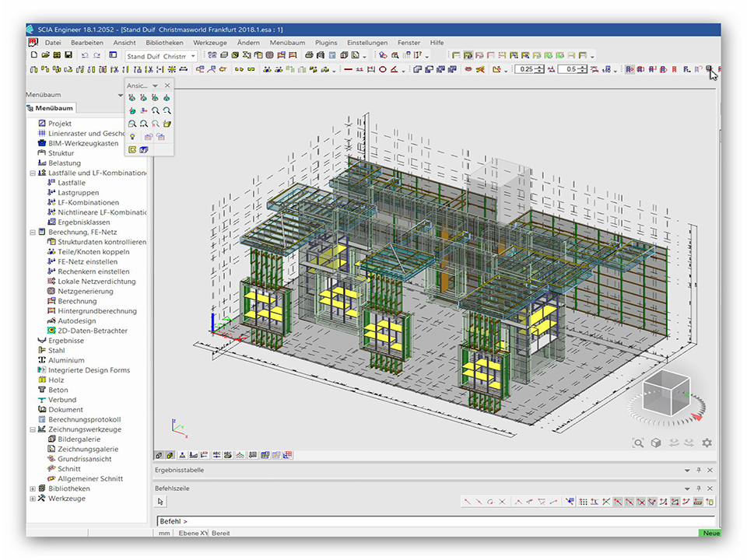Collapse the Berechnung, FE-Netz tree node

click(33, 232)
